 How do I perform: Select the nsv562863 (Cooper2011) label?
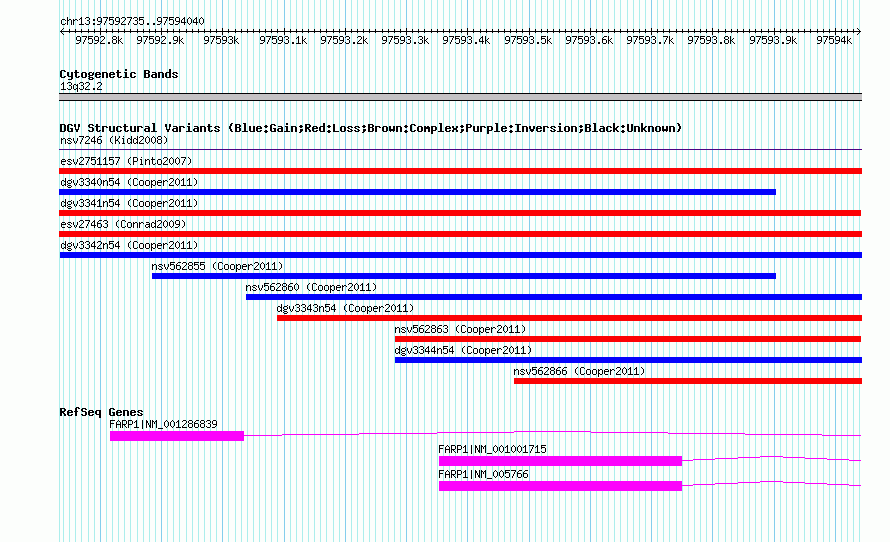pos(460,329)
